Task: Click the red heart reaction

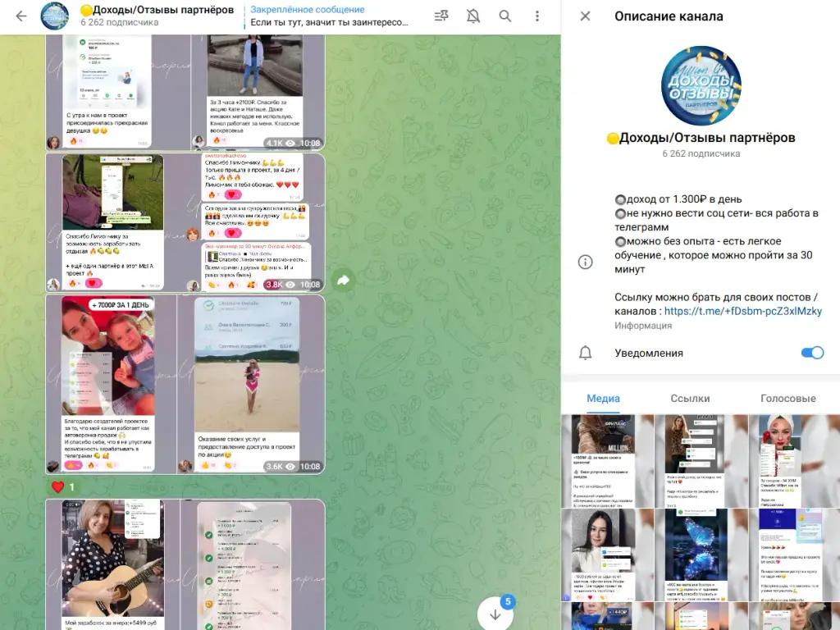Action: pos(63,487)
